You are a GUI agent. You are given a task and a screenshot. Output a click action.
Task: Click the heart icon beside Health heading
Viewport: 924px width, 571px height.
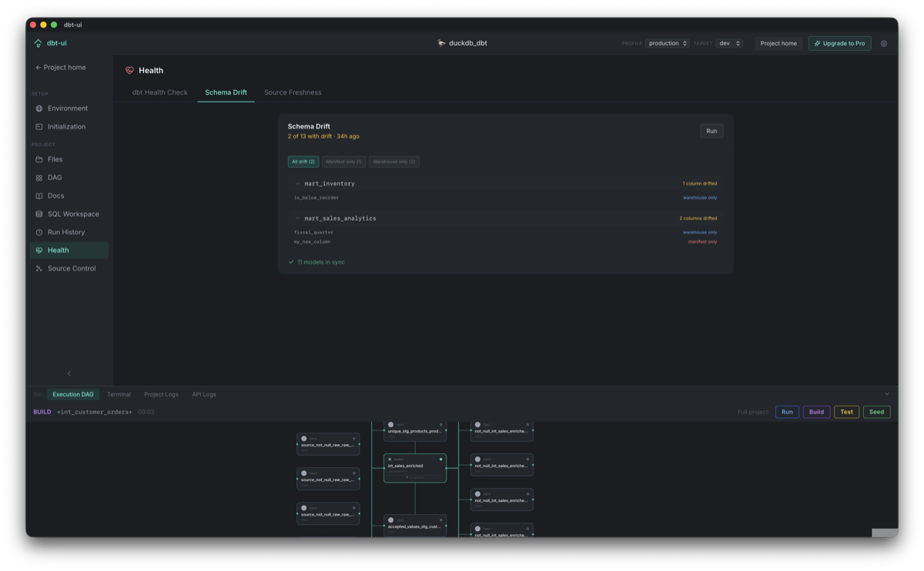click(x=129, y=71)
